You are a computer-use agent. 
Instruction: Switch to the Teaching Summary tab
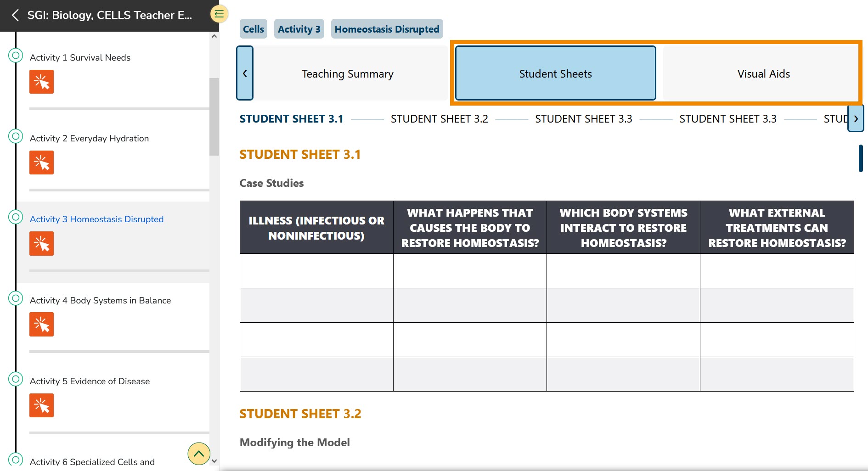pyautogui.click(x=347, y=74)
